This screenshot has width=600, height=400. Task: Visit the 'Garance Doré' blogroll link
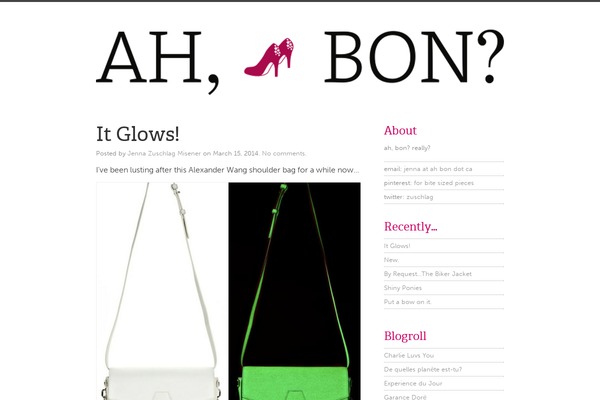pos(405,397)
